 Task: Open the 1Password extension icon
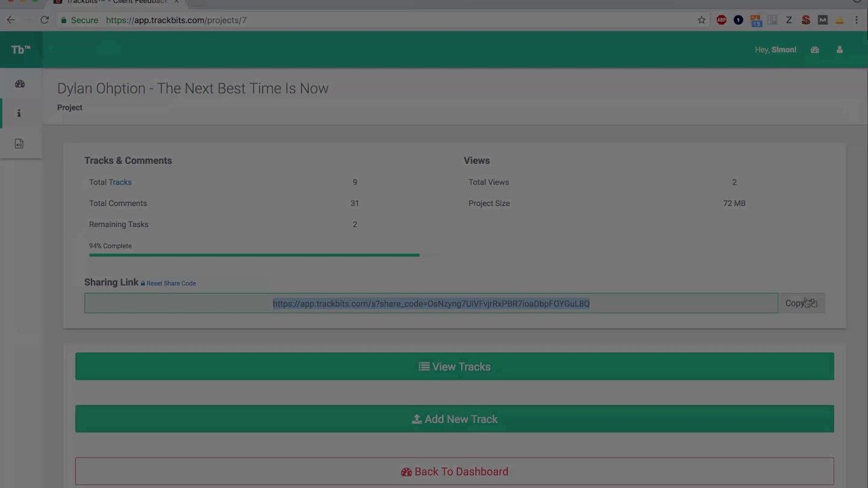pyautogui.click(x=738, y=20)
